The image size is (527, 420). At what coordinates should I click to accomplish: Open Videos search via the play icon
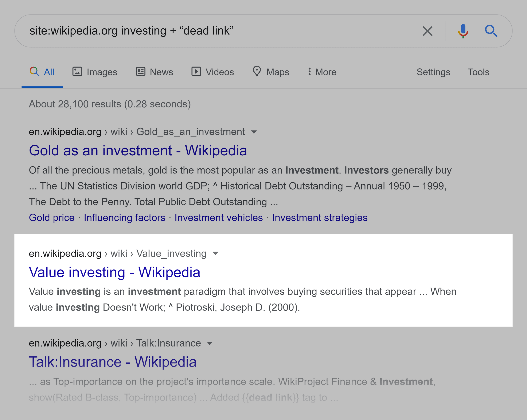pyautogui.click(x=196, y=72)
